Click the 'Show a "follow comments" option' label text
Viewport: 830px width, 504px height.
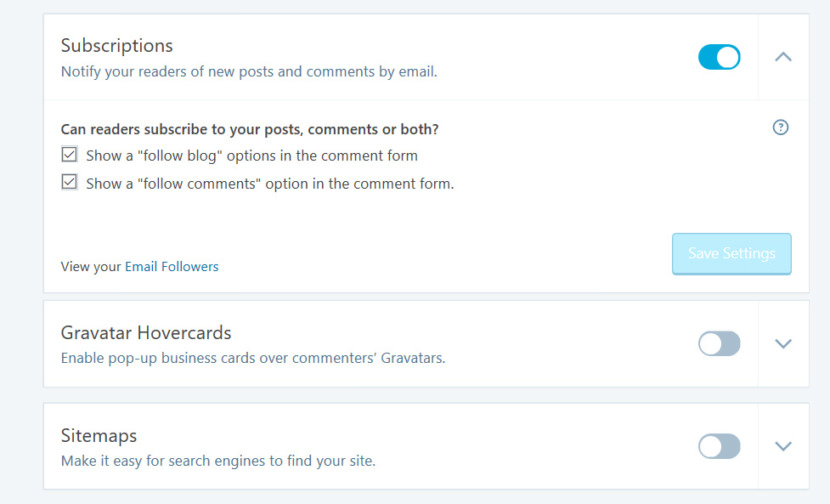click(x=270, y=184)
